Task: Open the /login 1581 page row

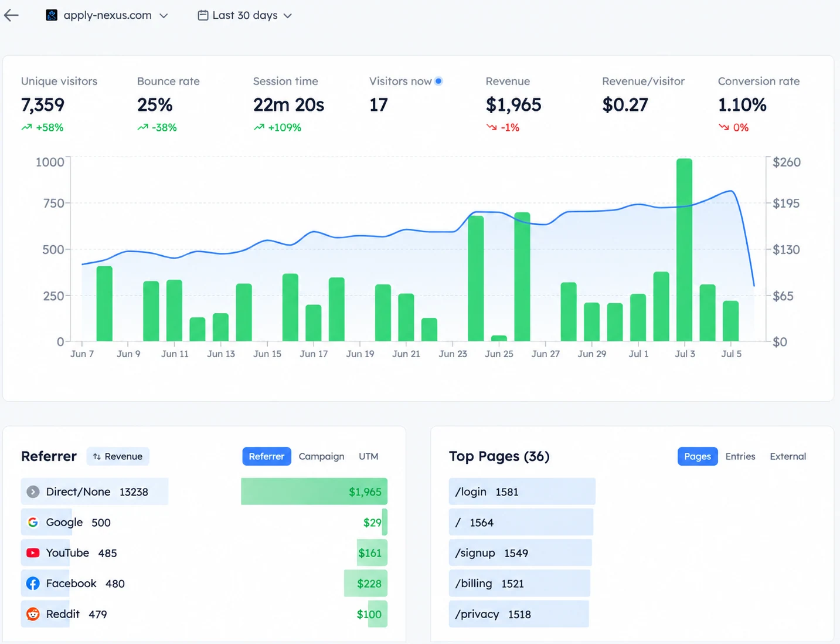Action: pos(522,492)
